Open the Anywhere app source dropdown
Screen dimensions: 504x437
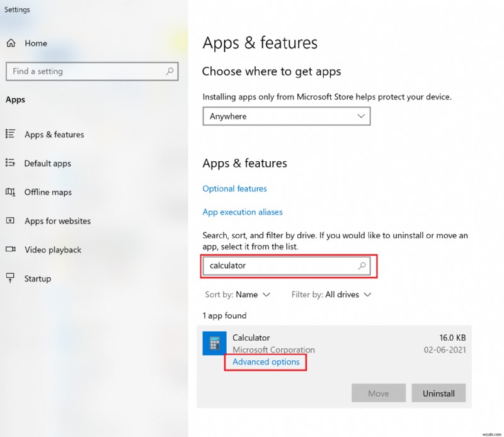[286, 116]
